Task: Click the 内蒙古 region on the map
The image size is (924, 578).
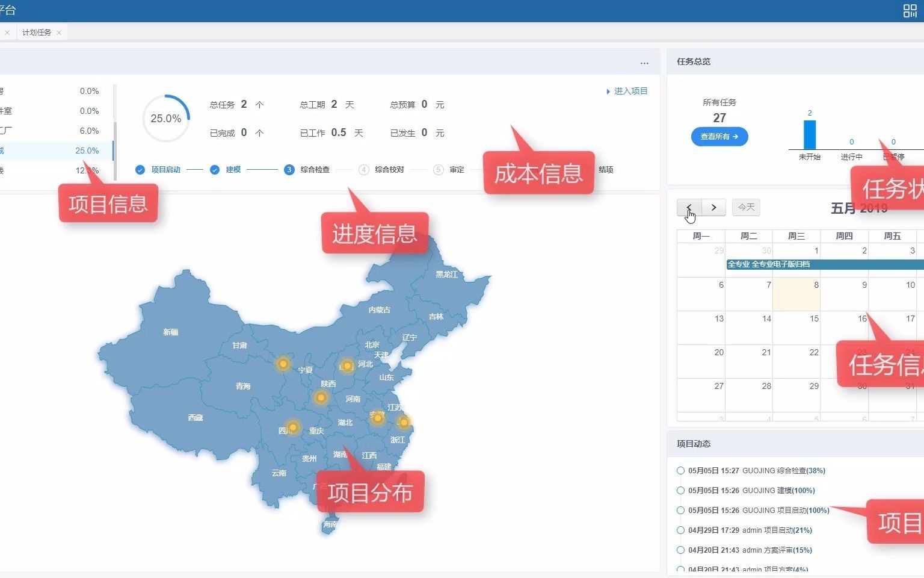Action: coord(380,310)
